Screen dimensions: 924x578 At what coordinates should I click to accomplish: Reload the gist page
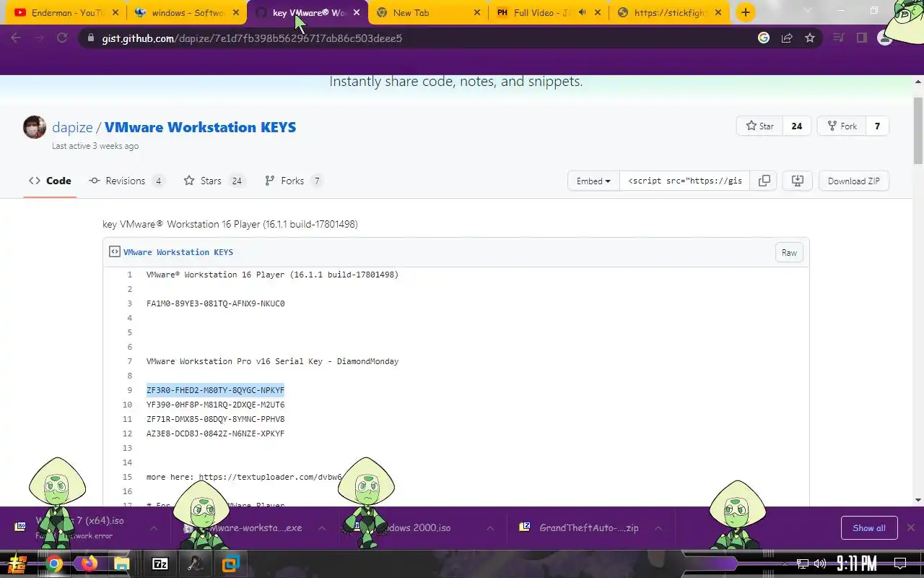pyautogui.click(x=62, y=38)
